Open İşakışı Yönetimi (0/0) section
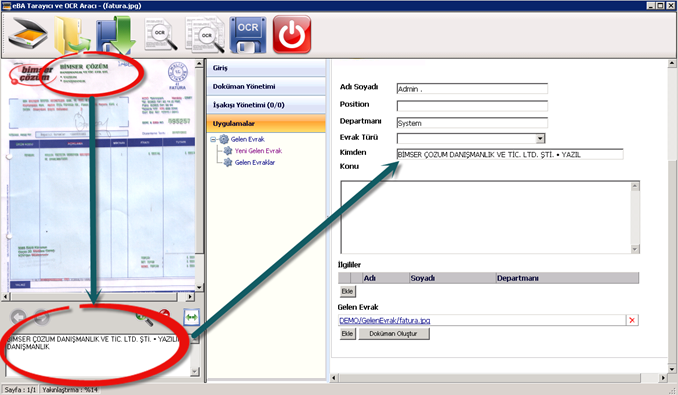This screenshot has width=678, height=395. click(x=266, y=105)
